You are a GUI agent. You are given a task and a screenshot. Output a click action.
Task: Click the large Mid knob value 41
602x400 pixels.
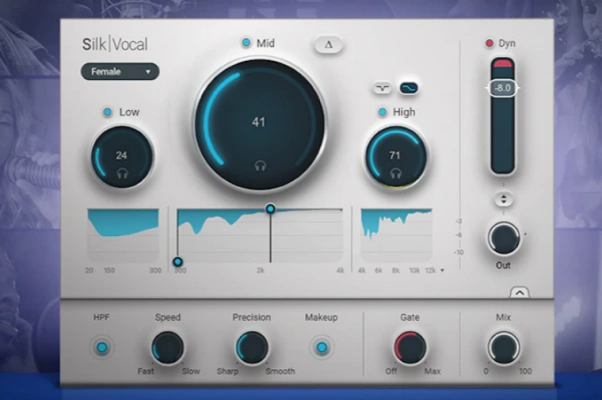click(258, 122)
